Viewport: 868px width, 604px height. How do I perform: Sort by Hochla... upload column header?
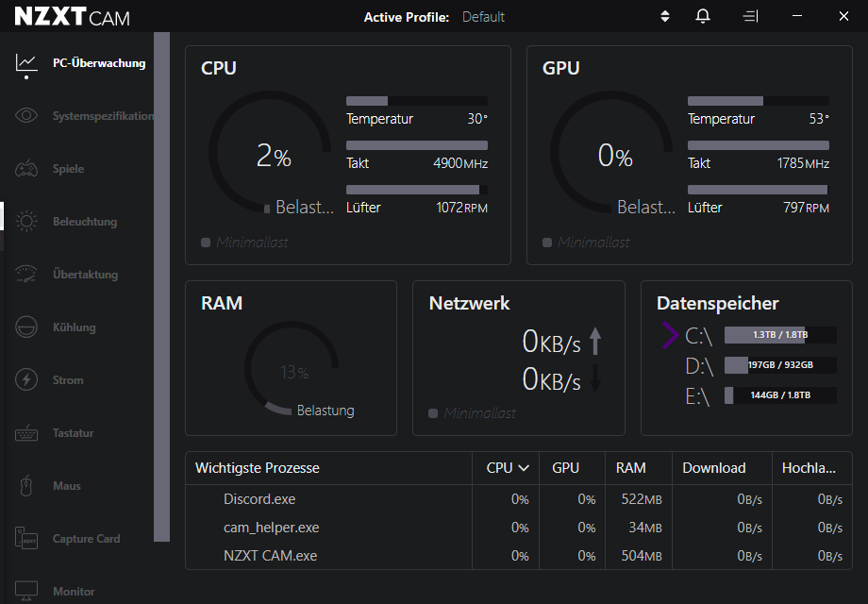(809, 468)
